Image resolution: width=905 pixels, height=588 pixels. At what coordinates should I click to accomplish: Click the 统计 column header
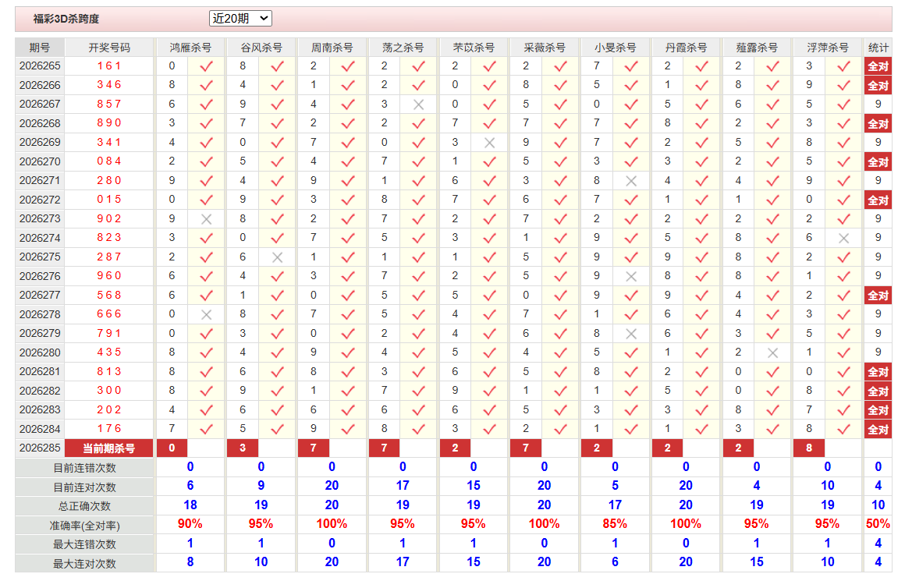[878, 48]
